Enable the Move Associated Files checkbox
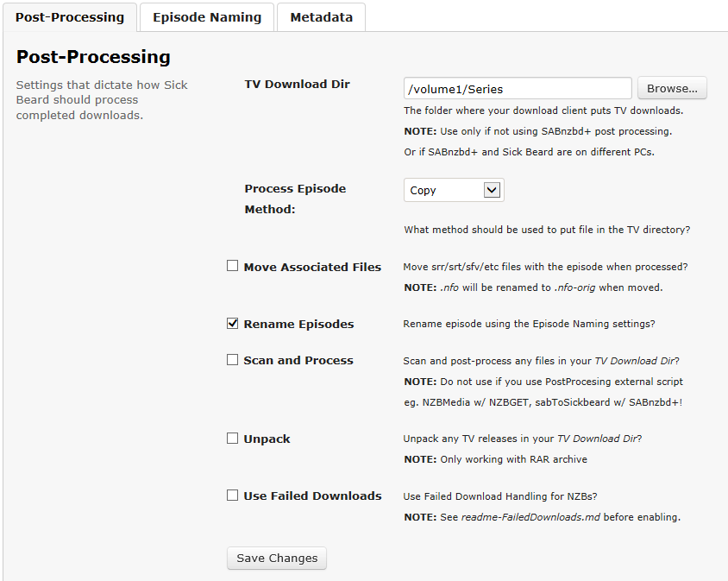 coord(232,266)
